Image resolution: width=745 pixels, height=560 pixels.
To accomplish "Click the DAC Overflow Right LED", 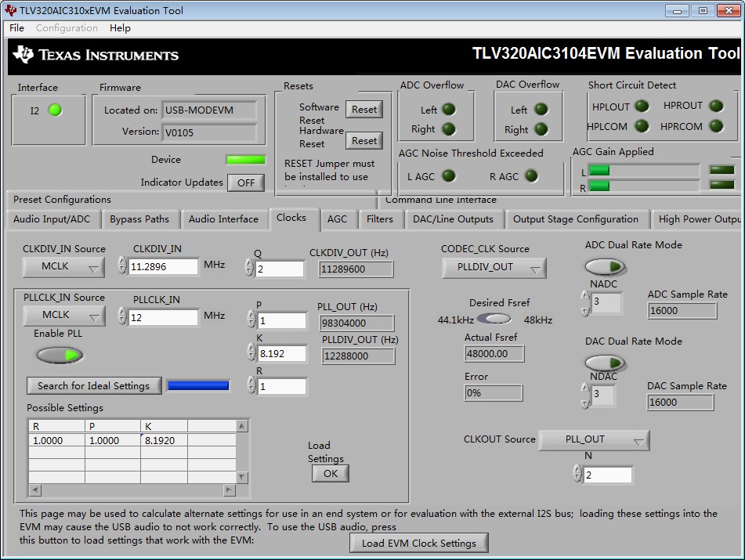I will tap(541, 128).
